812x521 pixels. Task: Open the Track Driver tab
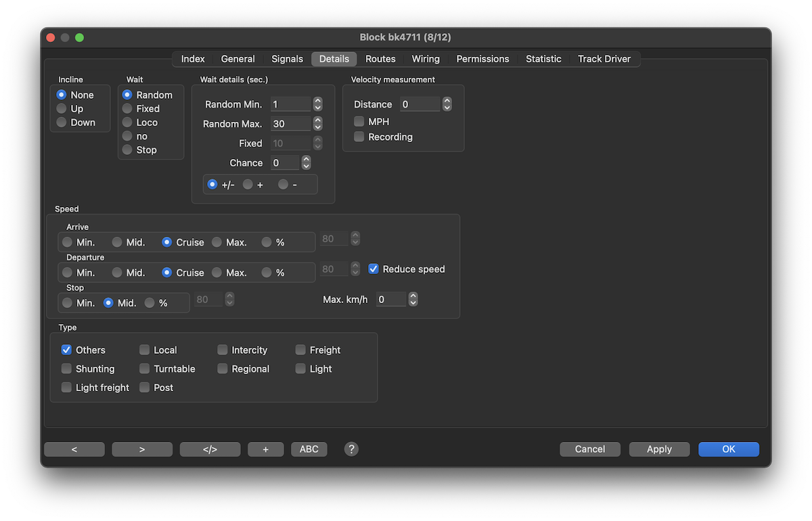(604, 59)
